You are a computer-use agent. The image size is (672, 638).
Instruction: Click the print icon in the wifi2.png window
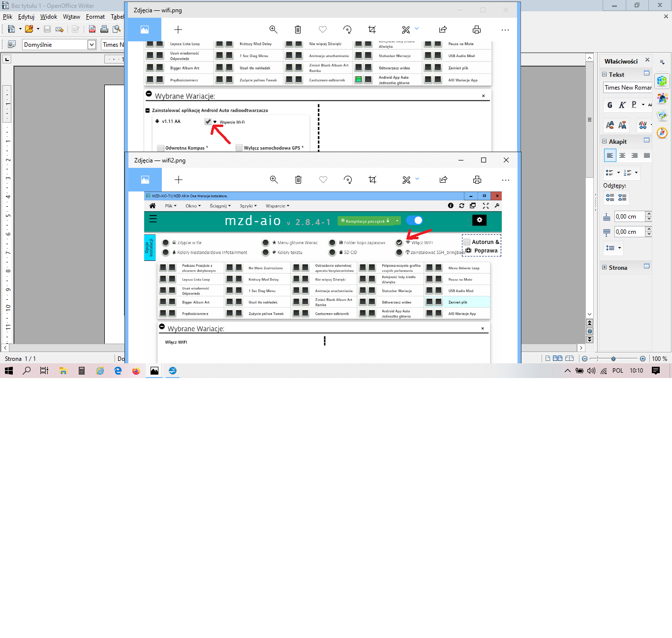tap(477, 180)
